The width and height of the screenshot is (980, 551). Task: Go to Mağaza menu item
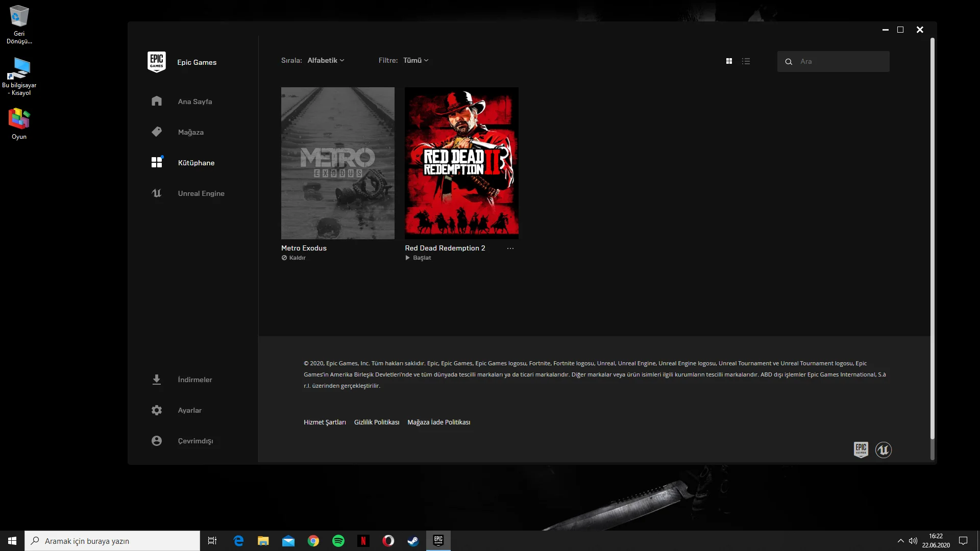pyautogui.click(x=191, y=132)
